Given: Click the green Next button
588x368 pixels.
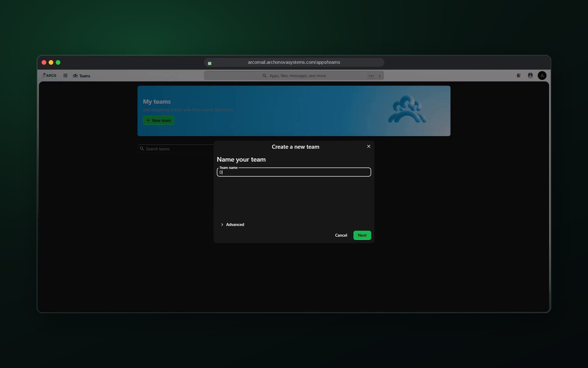Looking at the screenshot, I should 362,235.
